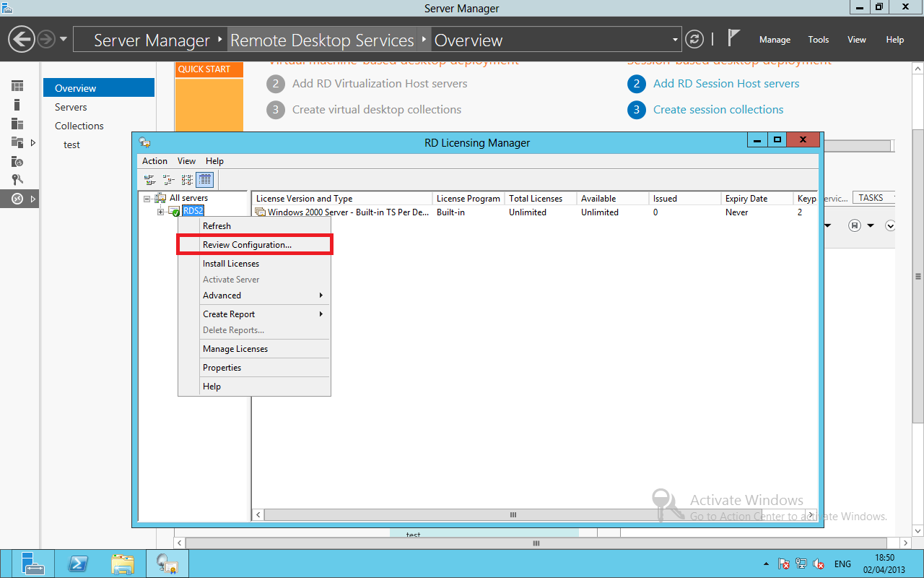
Task: Open the TASKS dropdown in Server Manager
Action: click(875, 198)
